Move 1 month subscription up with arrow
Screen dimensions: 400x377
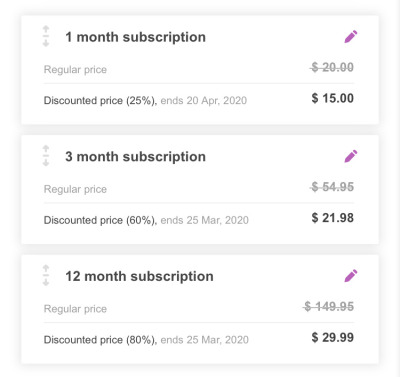coord(46,29)
